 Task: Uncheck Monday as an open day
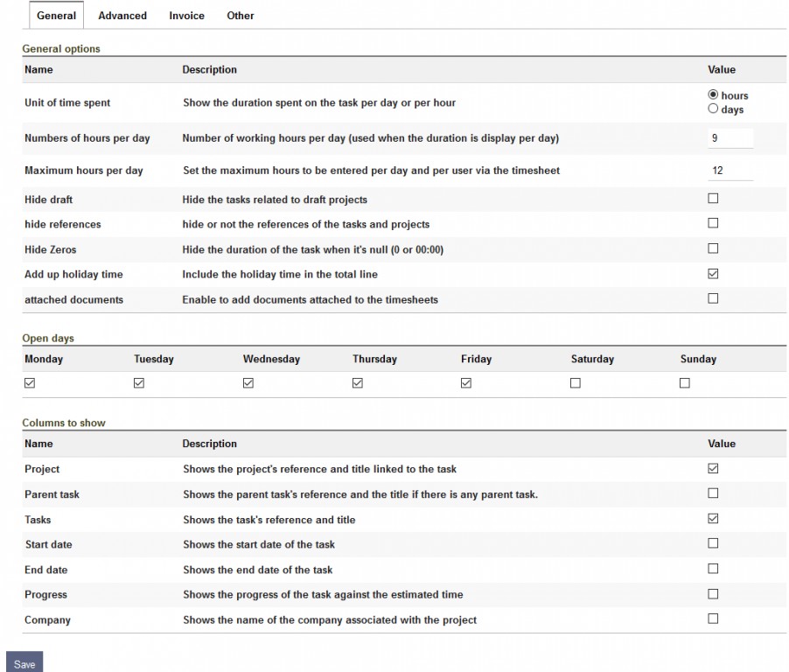click(30, 383)
